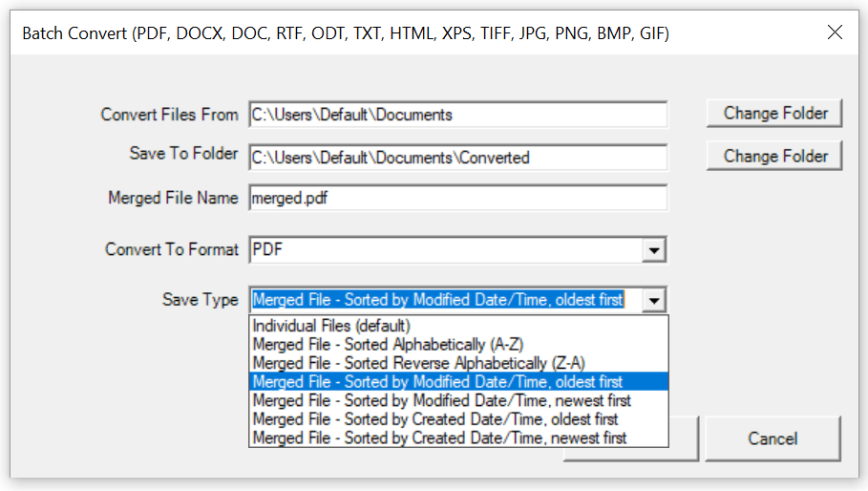
Task: Pick Sorted by Created Date/Time, newest first
Action: coord(439,438)
